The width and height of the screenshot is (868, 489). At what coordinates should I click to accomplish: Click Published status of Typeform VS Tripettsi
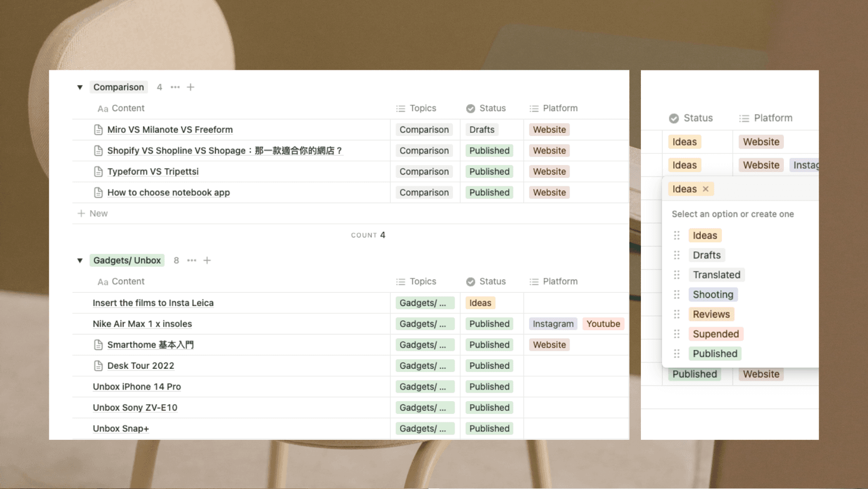click(x=490, y=171)
